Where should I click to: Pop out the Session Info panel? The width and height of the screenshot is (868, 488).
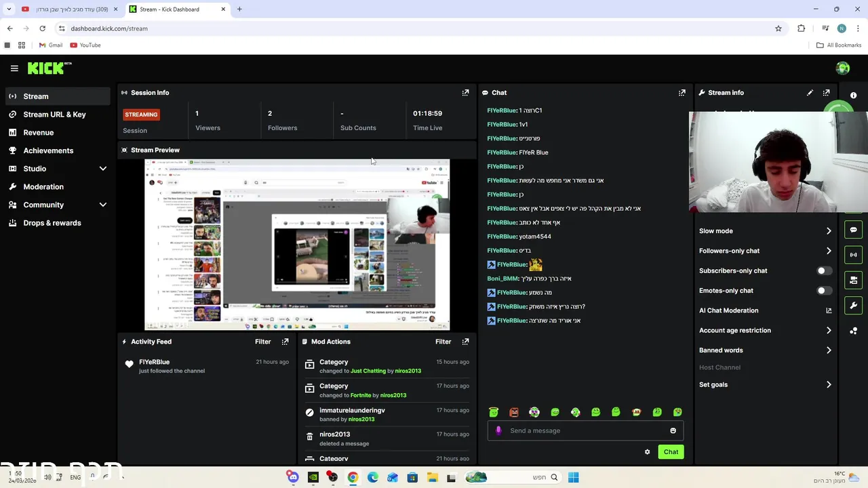[465, 93]
